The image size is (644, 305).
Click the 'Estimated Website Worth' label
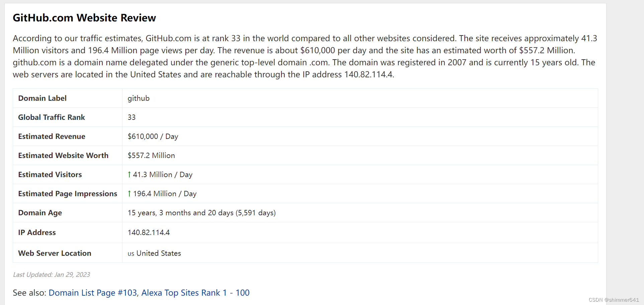click(x=63, y=156)
